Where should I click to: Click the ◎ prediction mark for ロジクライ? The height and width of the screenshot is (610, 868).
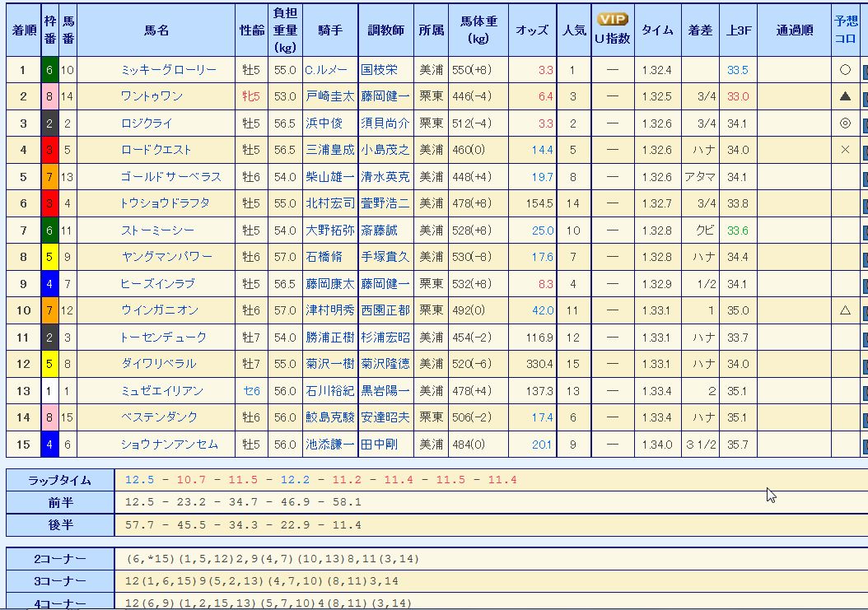pyautogui.click(x=845, y=123)
